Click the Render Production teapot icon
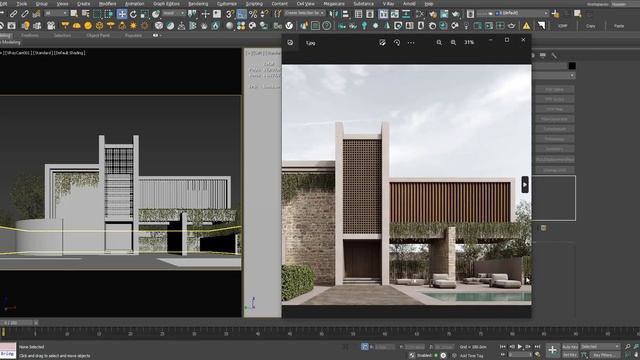640x360 pixels. point(456,14)
